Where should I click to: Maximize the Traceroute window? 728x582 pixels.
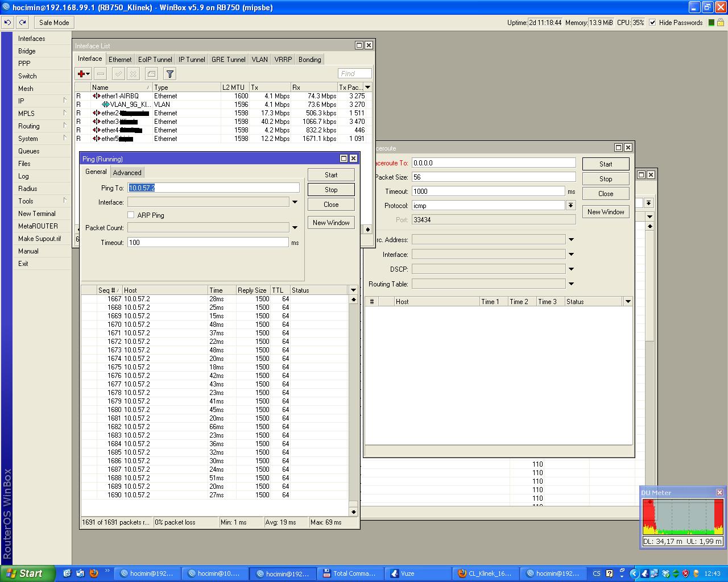click(x=618, y=147)
